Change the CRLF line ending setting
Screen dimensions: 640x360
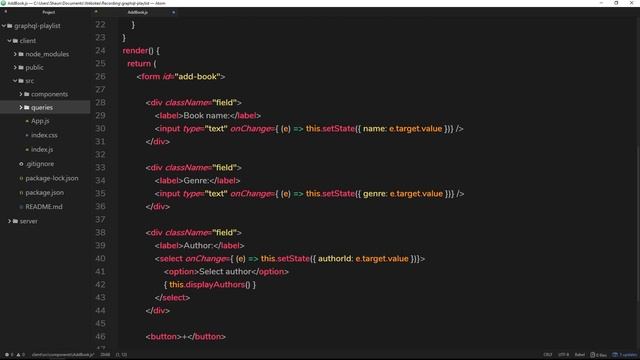tap(548, 355)
